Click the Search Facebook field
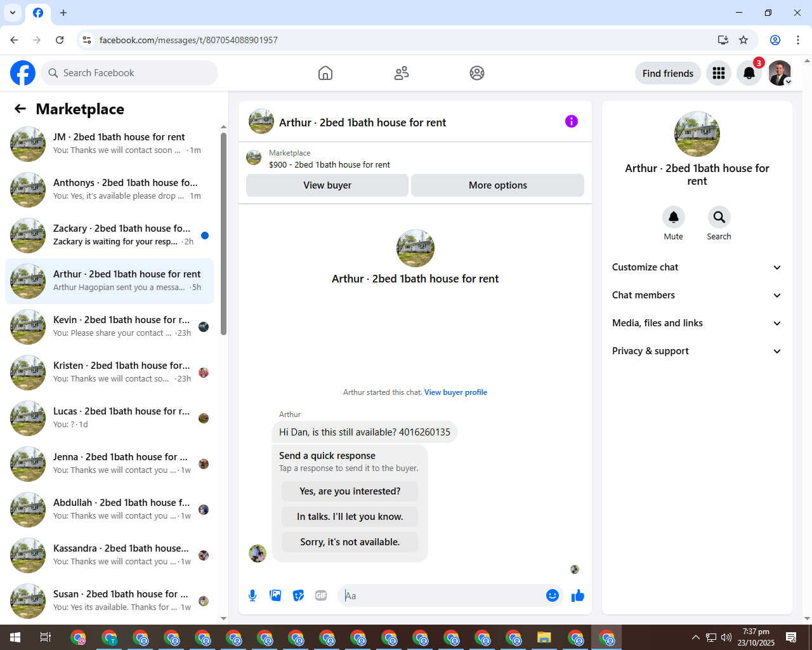 pyautogui.click(x=129, y=73)
